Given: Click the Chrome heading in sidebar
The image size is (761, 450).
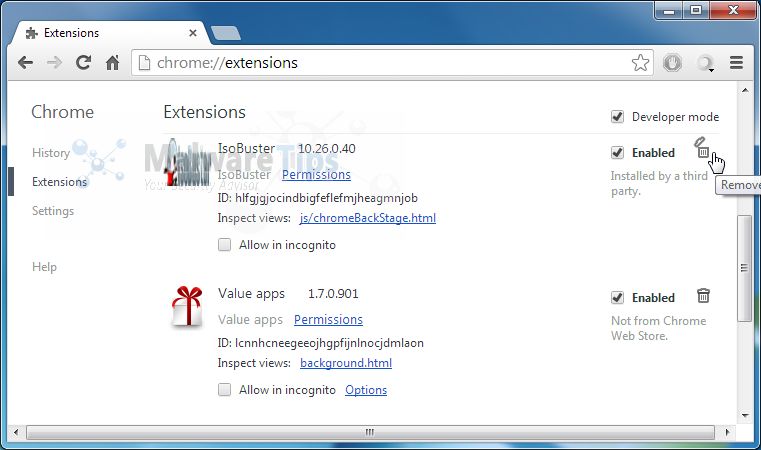Looking at the screenshot, I should coord(63,112).
